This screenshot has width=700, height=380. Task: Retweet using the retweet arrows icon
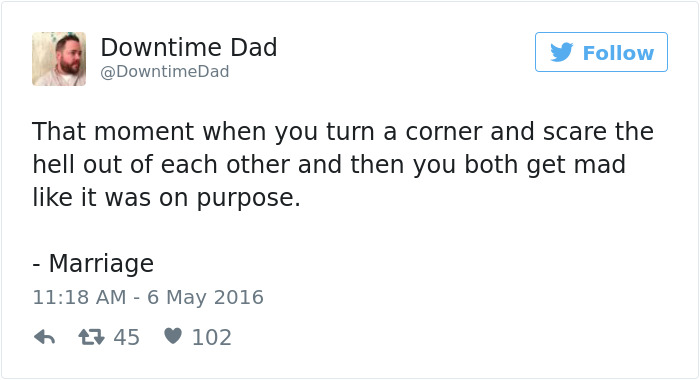point(92,337)
